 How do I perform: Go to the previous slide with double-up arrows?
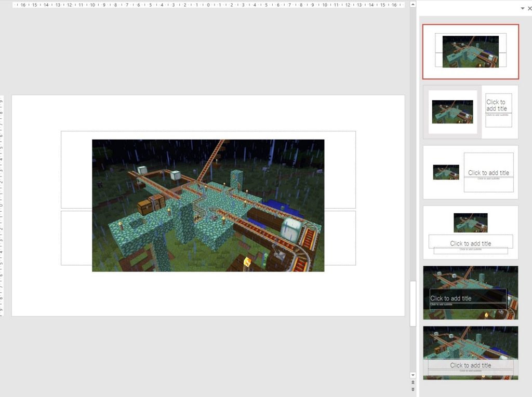[413, 382]
